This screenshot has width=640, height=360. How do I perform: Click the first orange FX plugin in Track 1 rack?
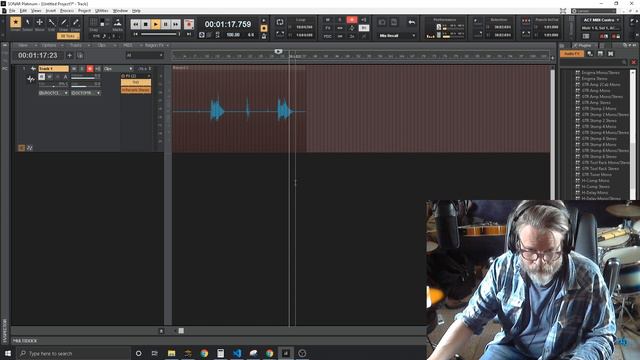[x=136, y=82]
